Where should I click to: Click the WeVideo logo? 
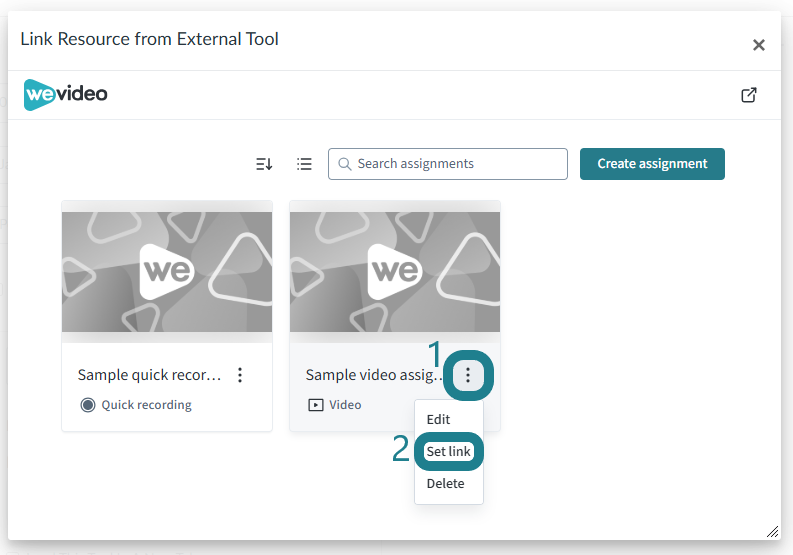click(x=66, y=95)
